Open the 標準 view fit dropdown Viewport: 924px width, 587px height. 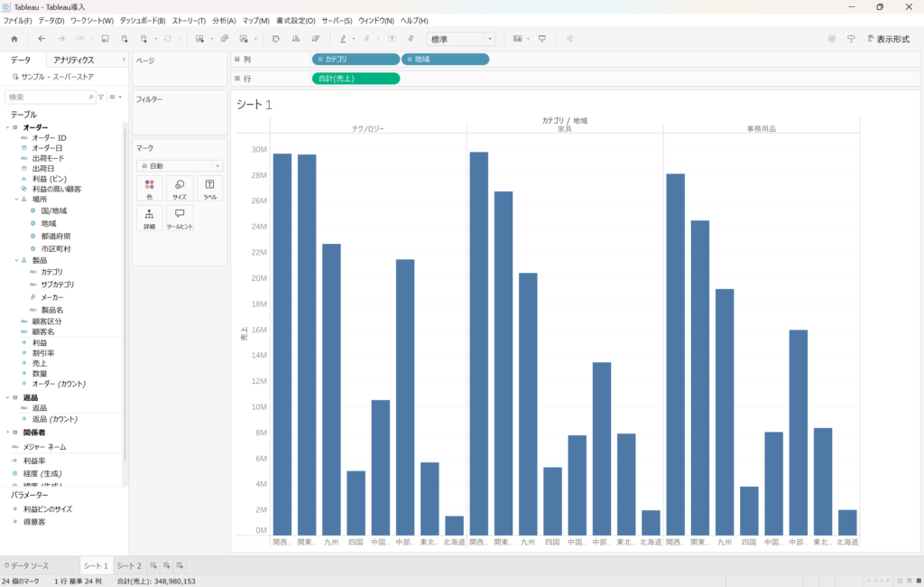pyautogui.click(x=462, y=39)
